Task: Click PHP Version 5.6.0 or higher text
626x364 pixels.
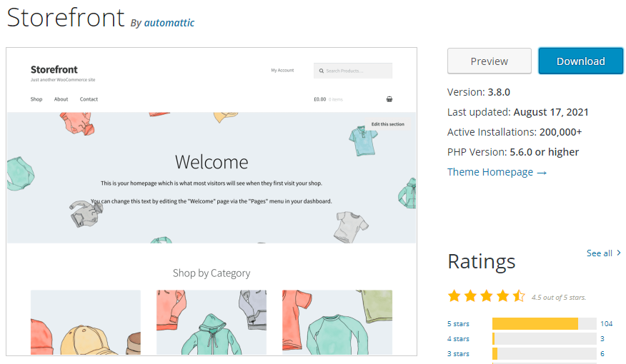Action: (x=513, y=152)
